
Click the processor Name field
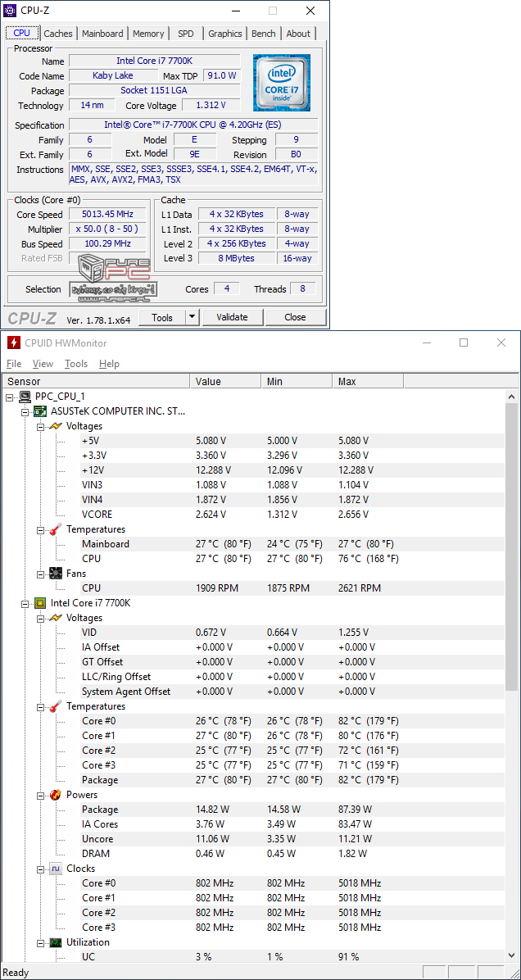(x=154, y=61)
